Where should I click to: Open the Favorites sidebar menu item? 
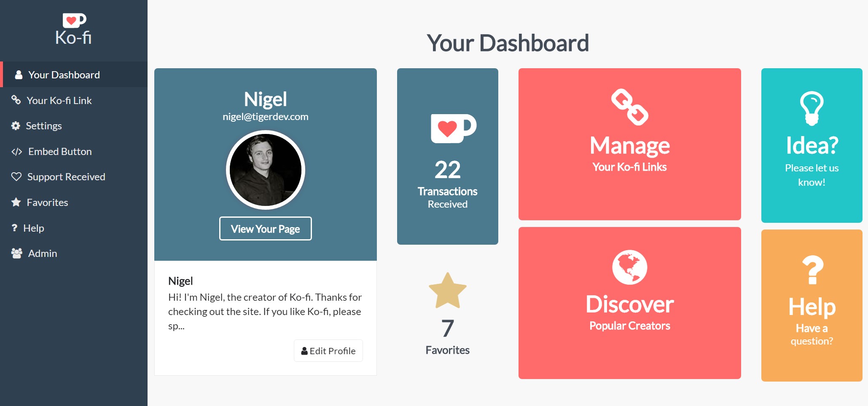tap(47, 203)
